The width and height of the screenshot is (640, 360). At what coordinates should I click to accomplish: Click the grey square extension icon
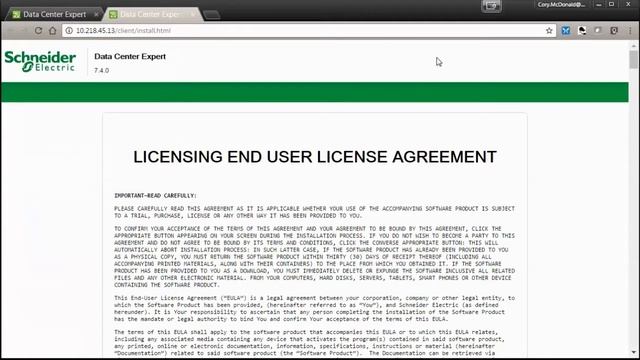pyautogui.click(x=598, y=31)
